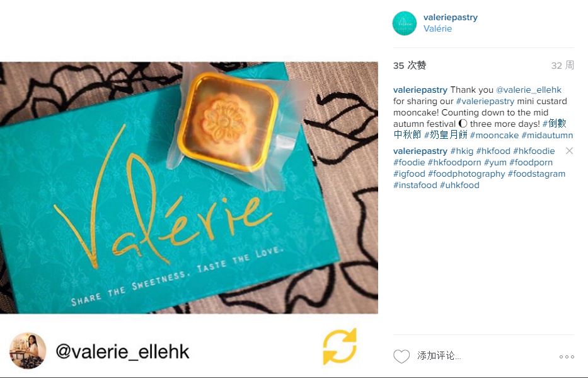Open the #midautumn hashtag link
Image resolution: width=588 pixels, height=378 pixels.
pos(547,135)
